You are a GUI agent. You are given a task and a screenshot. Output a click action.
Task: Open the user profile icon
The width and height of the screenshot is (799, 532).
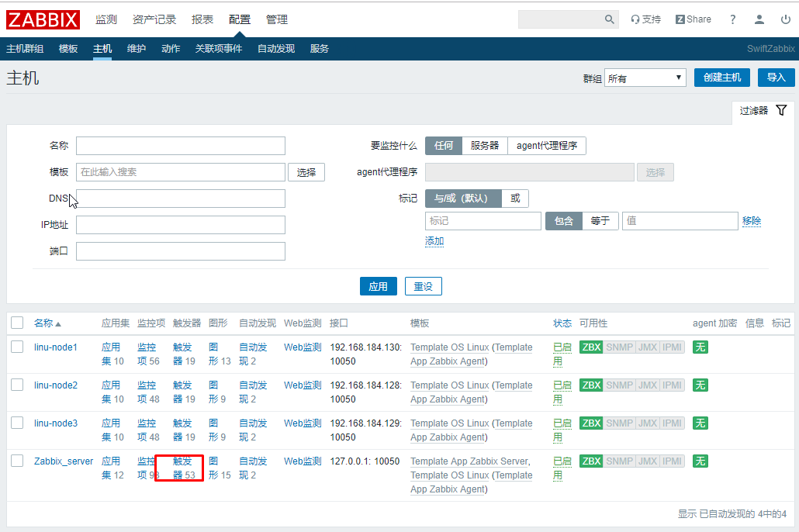(x=759, y=19)
